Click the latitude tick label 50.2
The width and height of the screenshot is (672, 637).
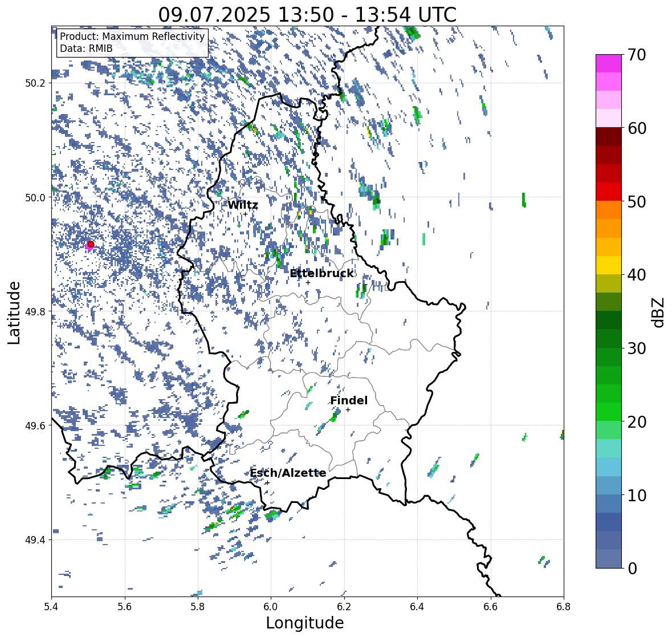pos(35,83)
